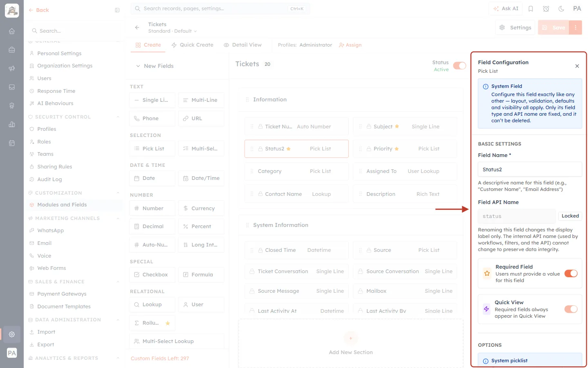Open the inbox icon in left rail
588x368 pixels.
click(x=12, y=87)
